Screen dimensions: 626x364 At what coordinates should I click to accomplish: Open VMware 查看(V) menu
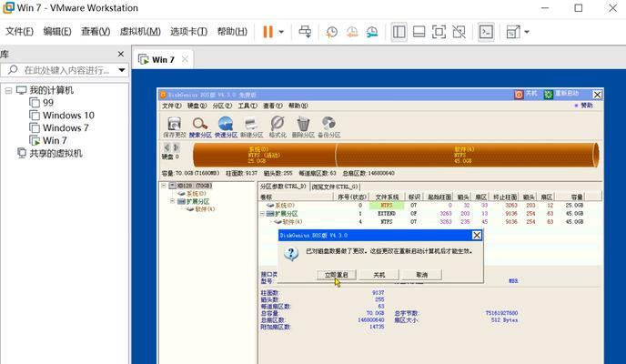click(x=96, y=32)
